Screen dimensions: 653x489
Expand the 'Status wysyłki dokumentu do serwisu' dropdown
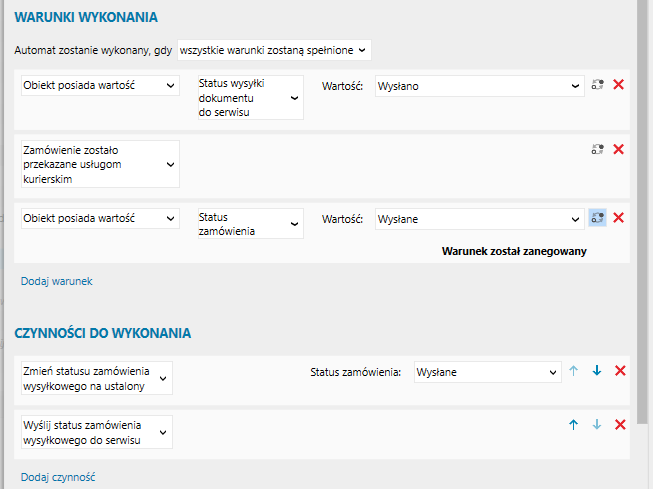pyautogui.click(x=250, y=98)
